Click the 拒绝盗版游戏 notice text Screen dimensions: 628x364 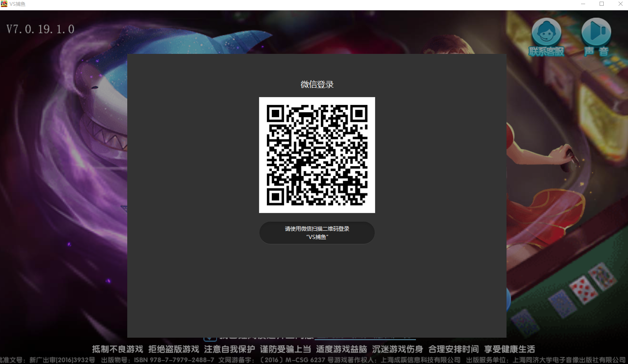[x=174, y=349]
